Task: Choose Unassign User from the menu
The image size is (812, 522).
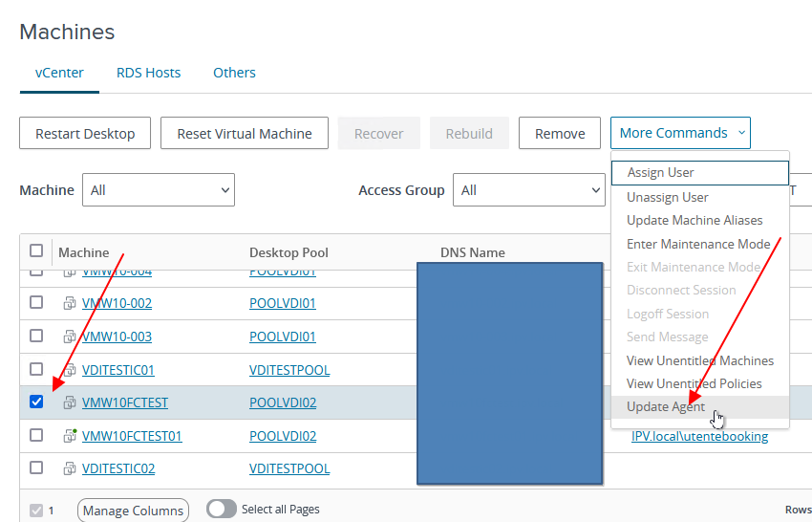Action: pos(700,198)
